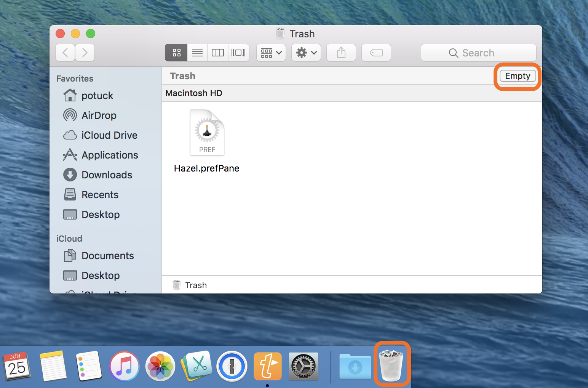588x388 pixels.
Task: Click the Share toolbar button
Action: tap(341, 53)
